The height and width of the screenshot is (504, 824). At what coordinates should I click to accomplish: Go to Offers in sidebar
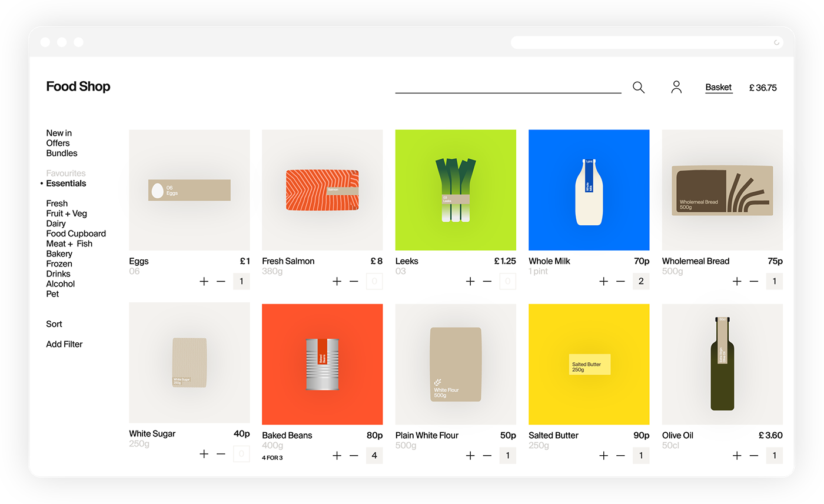(58, 143)
